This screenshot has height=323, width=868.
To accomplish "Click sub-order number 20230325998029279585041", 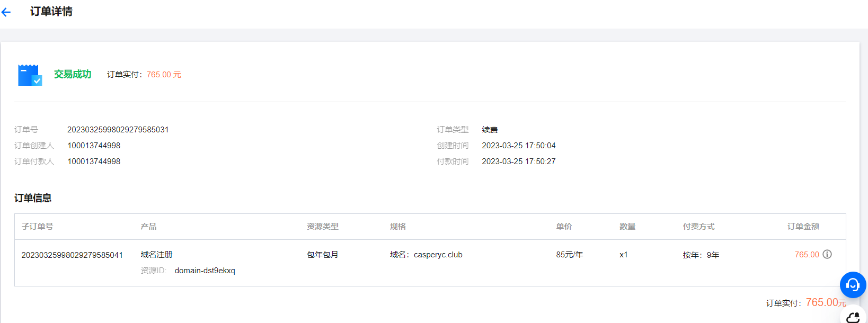I will pos(72,255).
